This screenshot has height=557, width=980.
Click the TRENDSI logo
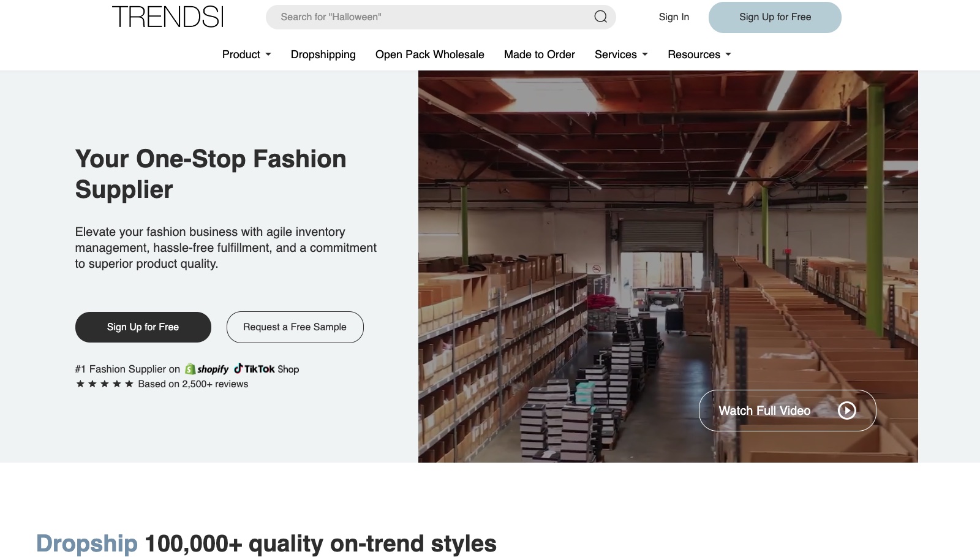coord(168,17)
